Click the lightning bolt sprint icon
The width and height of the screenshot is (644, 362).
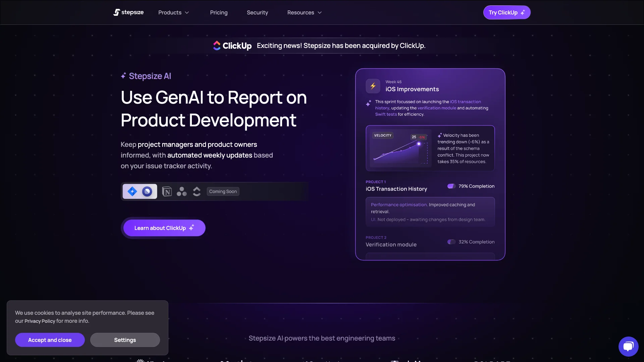coord(373,86)
